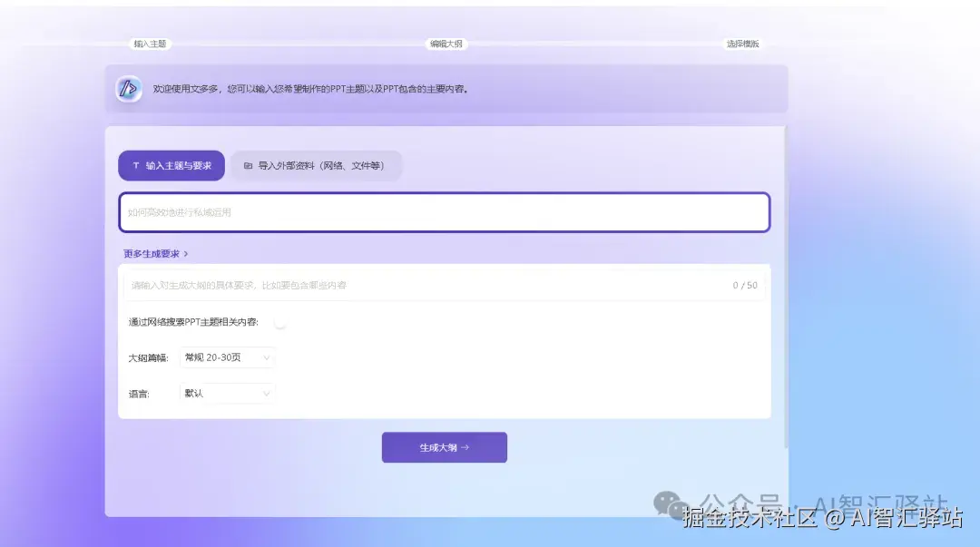Click the arrow icon inside the 生成大纲 button
The width and height of the screenshot is (980, 547).
(x=465, y=447)
